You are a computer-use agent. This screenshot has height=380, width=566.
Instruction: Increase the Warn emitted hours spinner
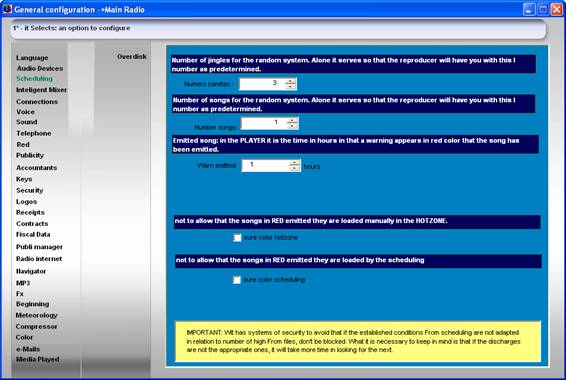pos(295,163)
